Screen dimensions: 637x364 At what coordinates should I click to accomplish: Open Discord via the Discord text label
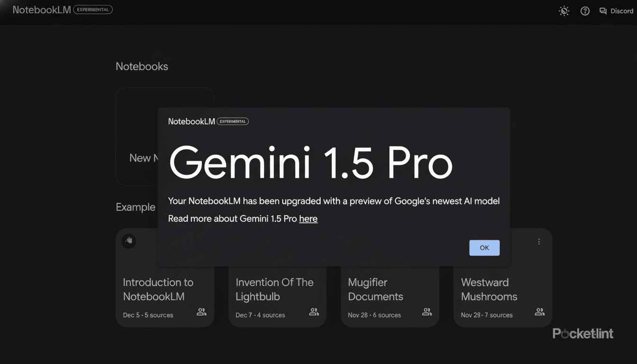(x=621, y=10)
